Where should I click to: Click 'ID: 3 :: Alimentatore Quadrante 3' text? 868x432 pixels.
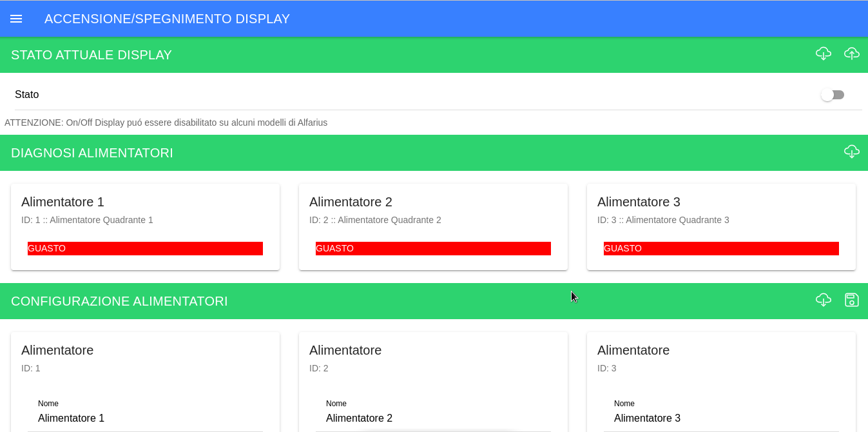pyautogui.click(x=663, y=220)
